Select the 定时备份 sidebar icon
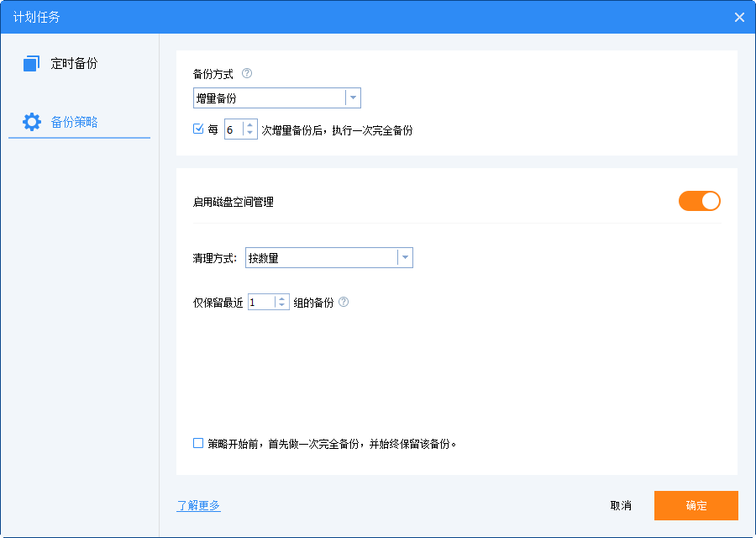Screen dimensions: 756x538 point(32,64)
